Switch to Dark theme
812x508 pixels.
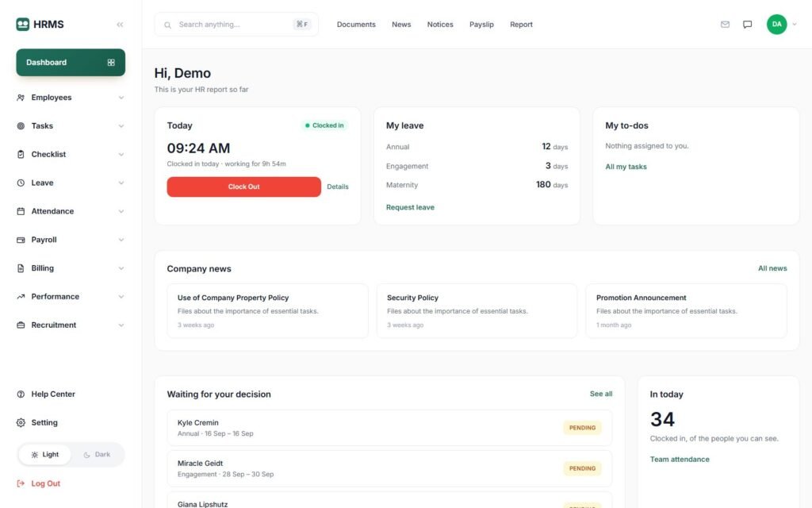click(97, 455)
